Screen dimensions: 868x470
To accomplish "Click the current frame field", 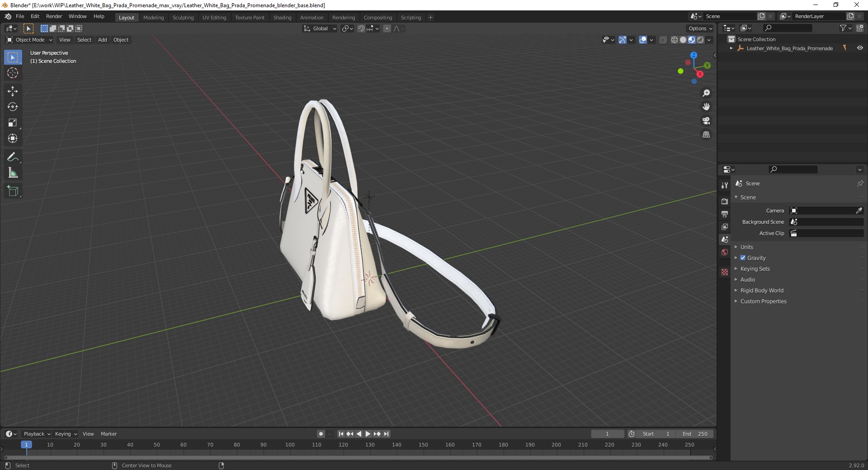I will [x=607, y=434].
